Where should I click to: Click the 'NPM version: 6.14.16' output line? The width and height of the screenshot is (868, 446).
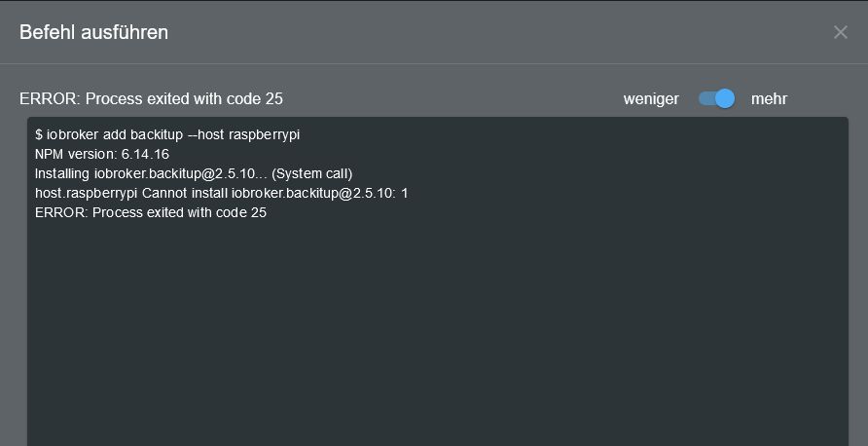101,154
